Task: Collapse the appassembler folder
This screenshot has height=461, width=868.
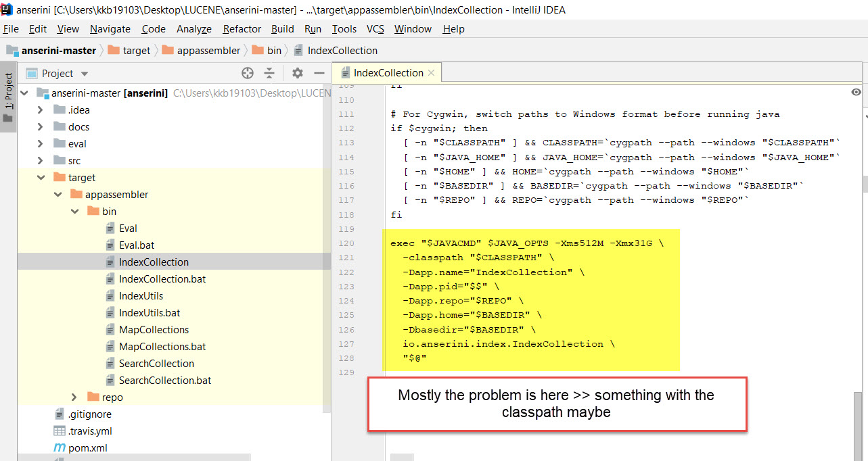Action: pyautogui.click(x=58, y=195)
